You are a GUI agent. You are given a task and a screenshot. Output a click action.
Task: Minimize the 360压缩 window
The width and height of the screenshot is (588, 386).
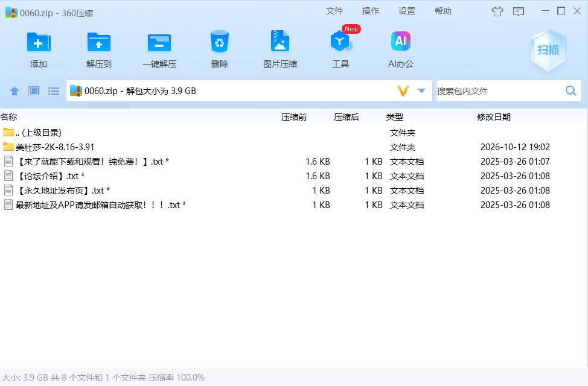tap(545, 11)
